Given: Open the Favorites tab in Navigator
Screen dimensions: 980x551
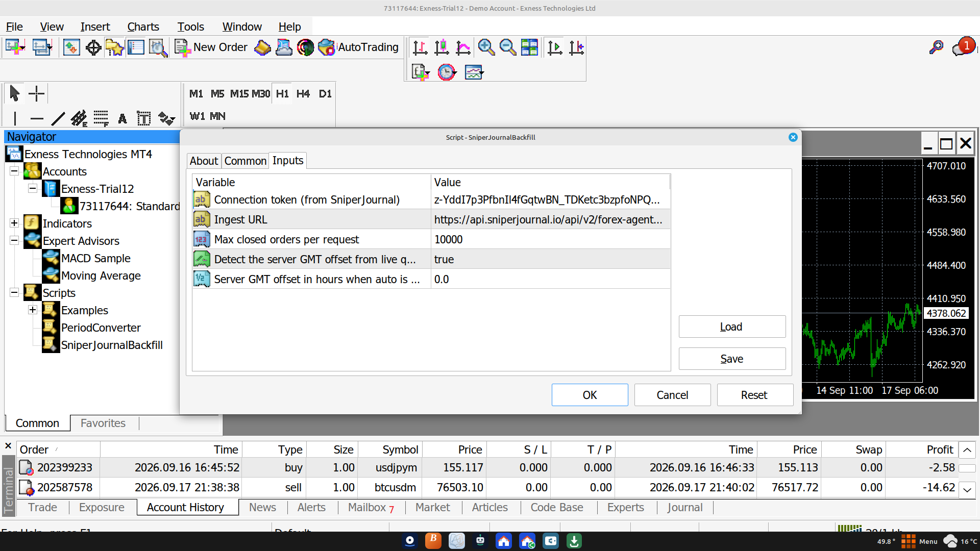Looking at the screenshot, I should [x=103, y=423].
